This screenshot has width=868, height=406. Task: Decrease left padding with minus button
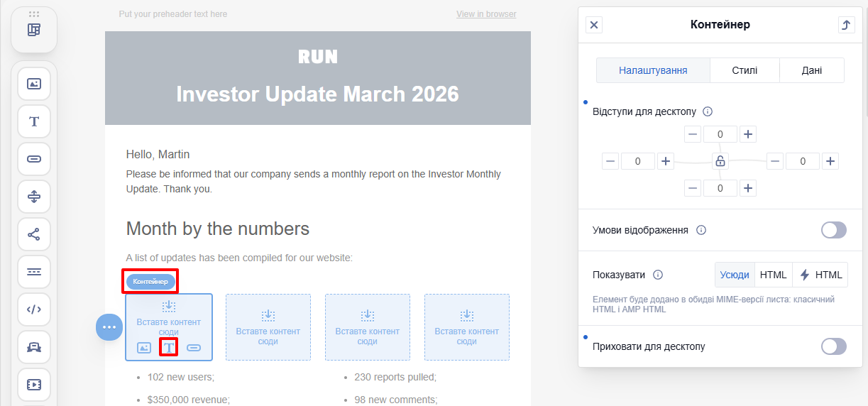pyautogui.click(x=610, y=161)
